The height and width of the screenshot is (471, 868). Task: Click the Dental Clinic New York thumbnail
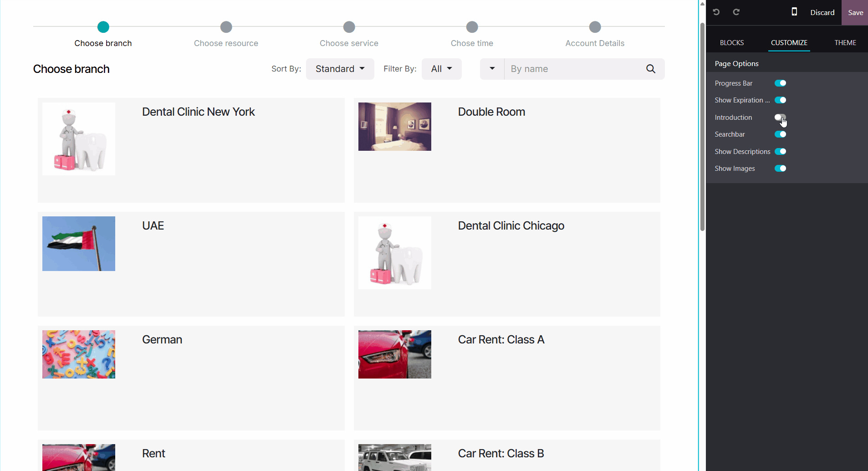[79, 139]
